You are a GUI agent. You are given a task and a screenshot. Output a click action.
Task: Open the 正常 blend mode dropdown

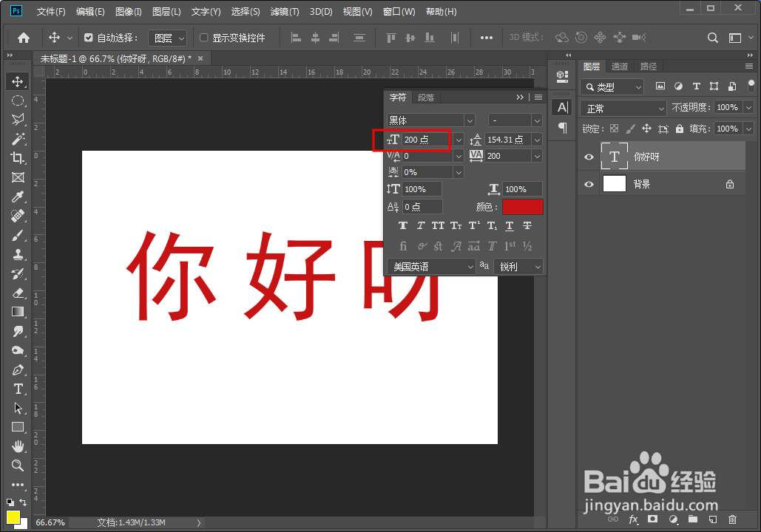coord(623,108)
